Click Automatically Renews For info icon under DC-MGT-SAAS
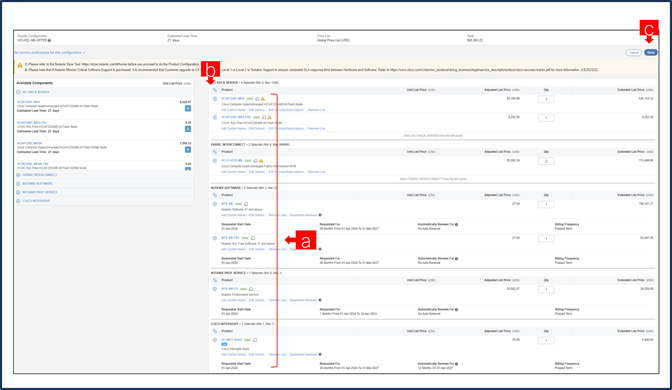The height and width of the screenshot is (390, 672). [456, 364]
